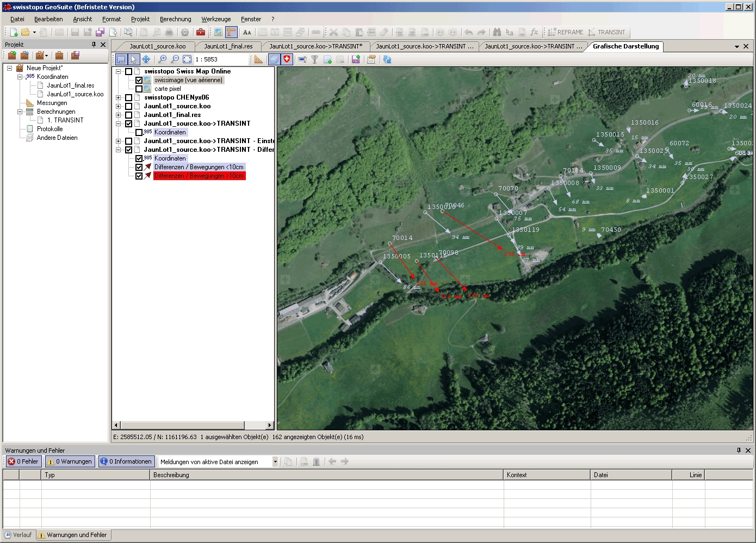Image resolution: width=756 pixels, height=543 pixels.
Task: Switch to the Verlauf bottom tab
Action: tap(18, 535)
